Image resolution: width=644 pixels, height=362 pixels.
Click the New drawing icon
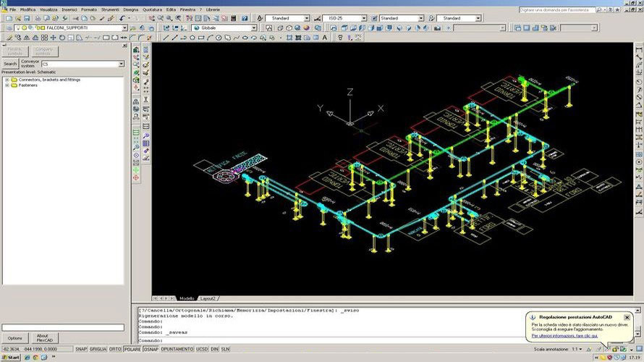coord(9,19)
